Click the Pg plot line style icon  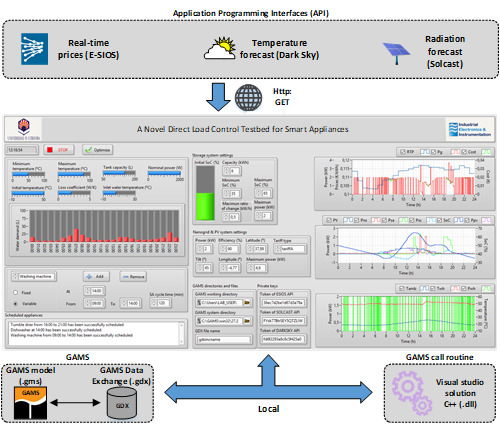pyautogui.click(x=455, y=152)
